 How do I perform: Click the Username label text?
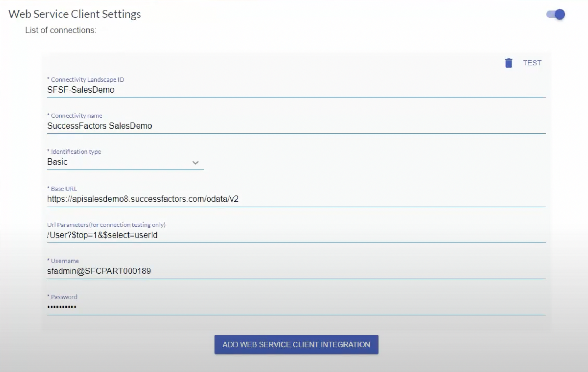65,261
